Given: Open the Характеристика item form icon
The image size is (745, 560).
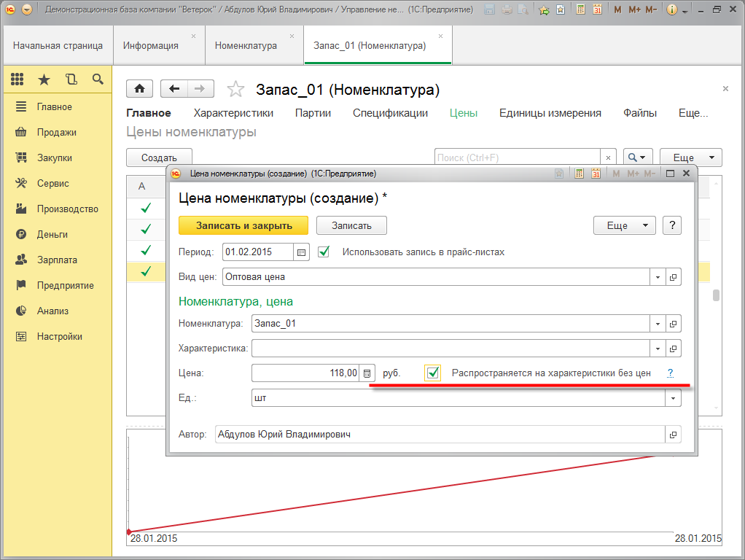Looking at the screenshot, I should click(x=674, y=349).
